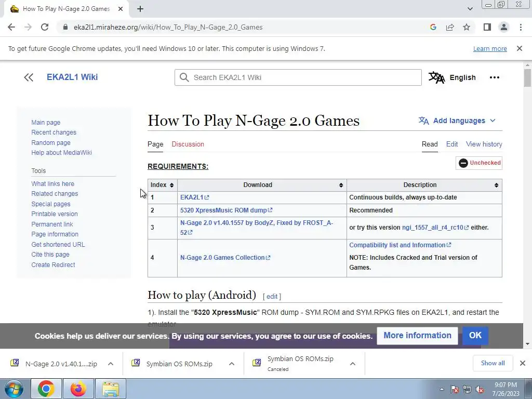Select the Page tab
The image size is (532, 399).
point(155,144)
